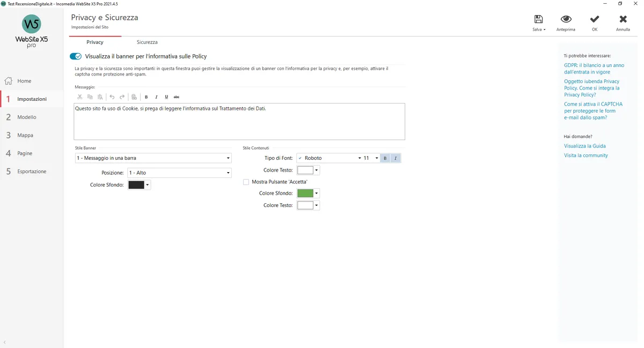Go to the Modello step
Viewport: 644px width, 348px height.
[x=27, y=117]
